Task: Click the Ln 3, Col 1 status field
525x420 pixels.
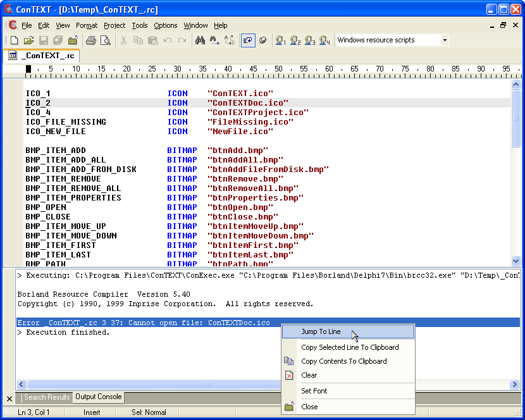Action: click(x=34, y=412)
